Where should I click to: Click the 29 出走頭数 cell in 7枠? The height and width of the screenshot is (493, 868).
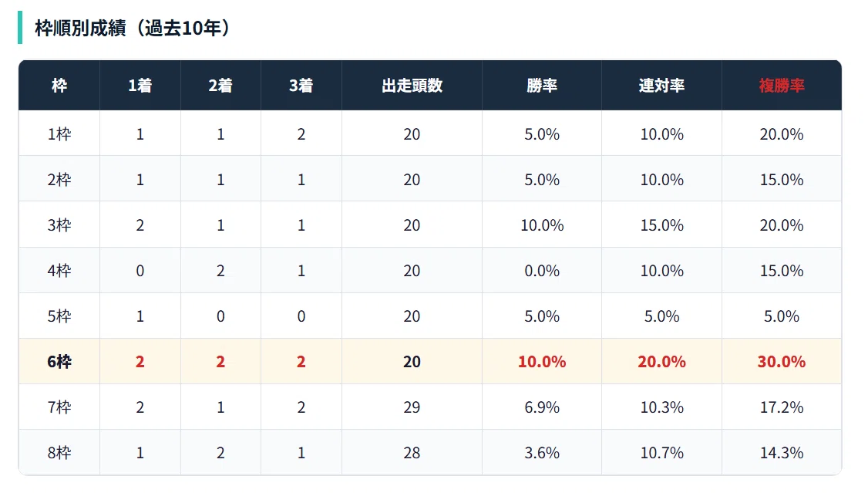412,407
